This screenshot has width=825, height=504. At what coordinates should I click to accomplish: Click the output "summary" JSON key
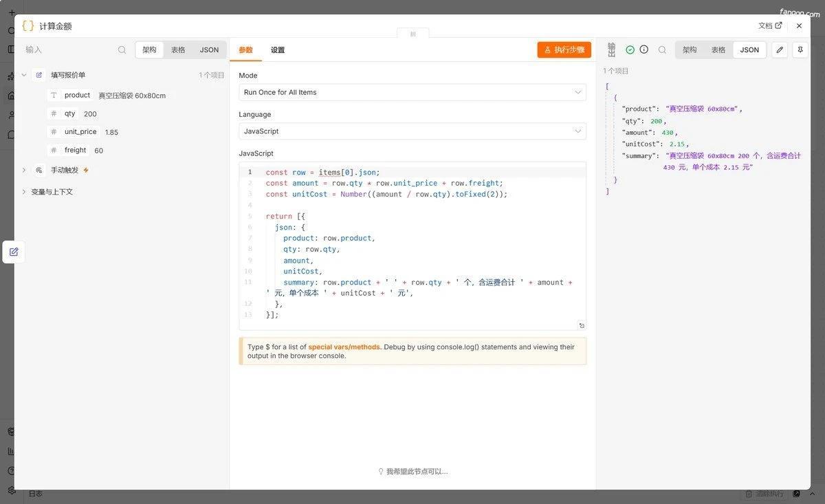click(640, 156)
